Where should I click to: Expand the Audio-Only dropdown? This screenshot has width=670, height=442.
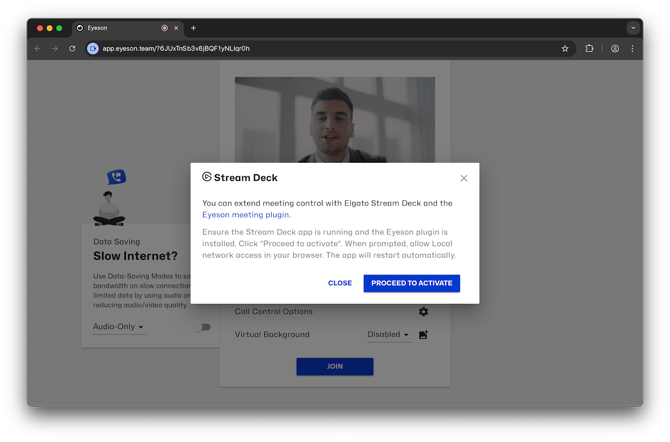pos(118,327)
